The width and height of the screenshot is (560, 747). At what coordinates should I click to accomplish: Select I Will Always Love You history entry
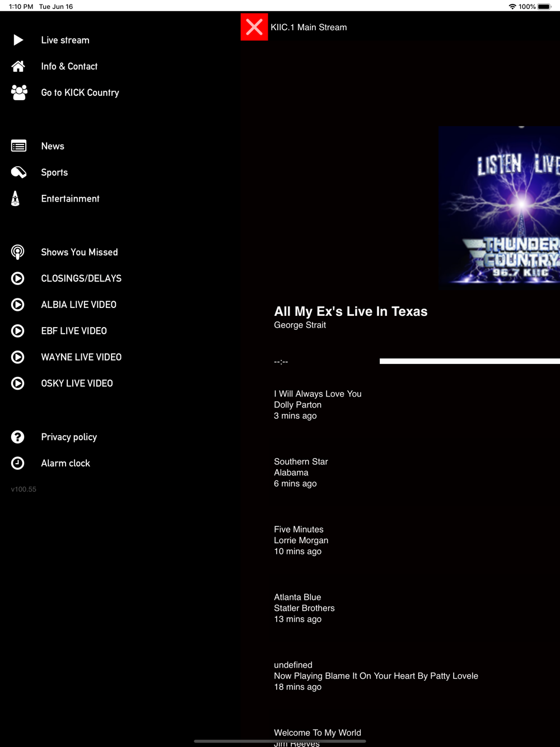pos(318,405)
